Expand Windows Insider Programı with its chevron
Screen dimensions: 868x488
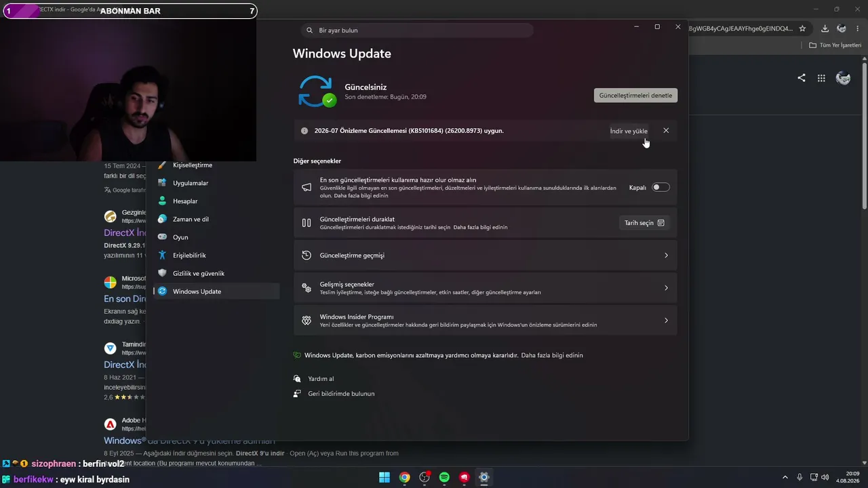666,321
